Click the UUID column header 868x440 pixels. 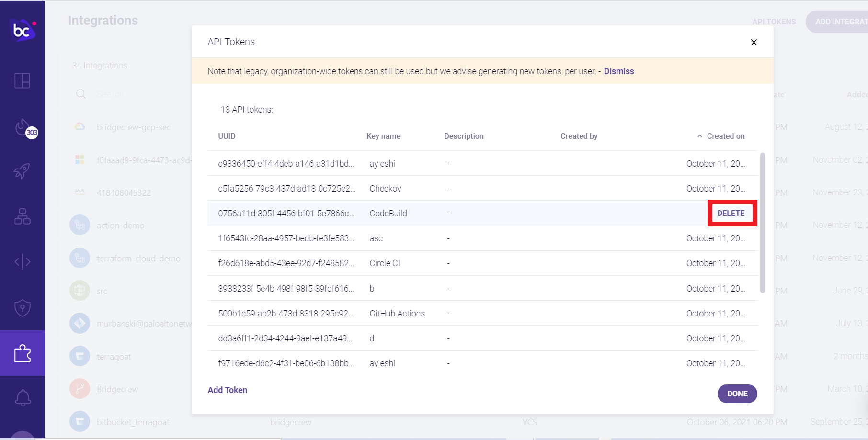click(x=227, y=136)
